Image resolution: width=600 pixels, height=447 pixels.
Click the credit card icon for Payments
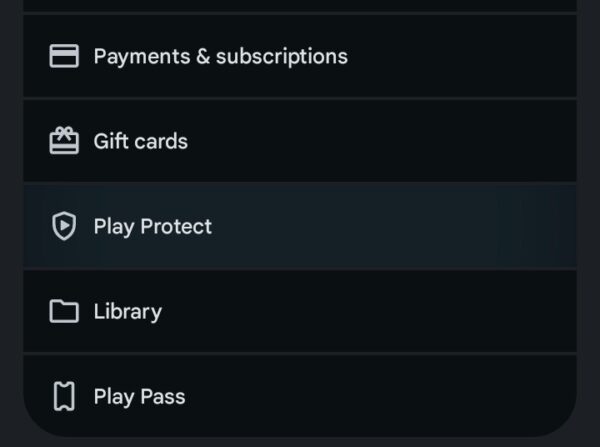(64, 56)
